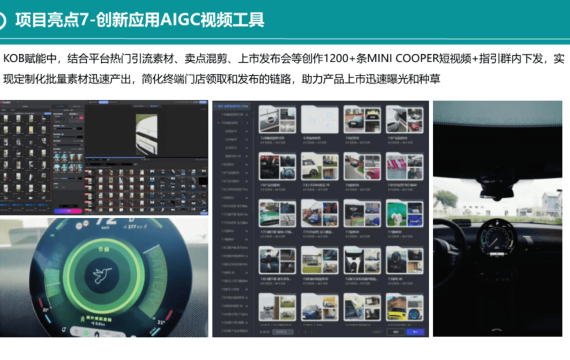This screenshot has width=570, height=360.
Task: Click the circled icon left of the slide title
Action: [1, 20]
